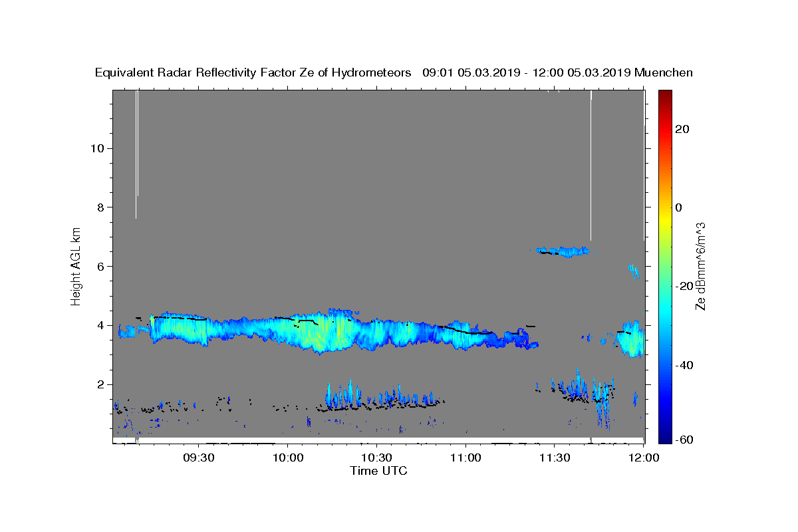Screen dimensions: 798x532
Task: Click the small cloud layer at 6.5 km
Action: 563,251
